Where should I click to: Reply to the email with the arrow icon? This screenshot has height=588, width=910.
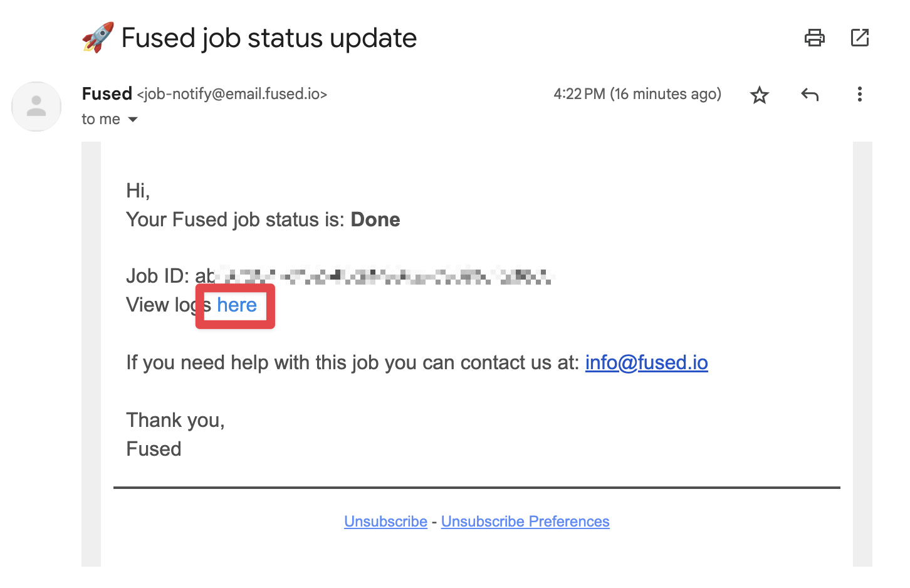point(810,95)
